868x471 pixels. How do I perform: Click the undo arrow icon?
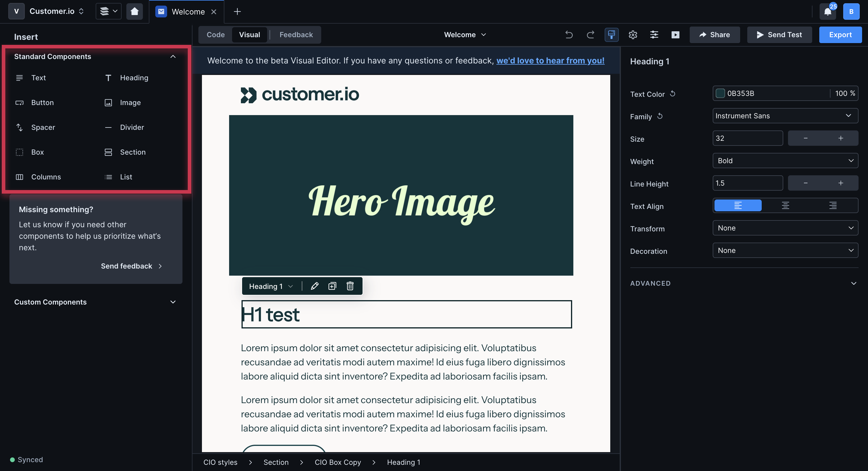click(x=569, y=35)
